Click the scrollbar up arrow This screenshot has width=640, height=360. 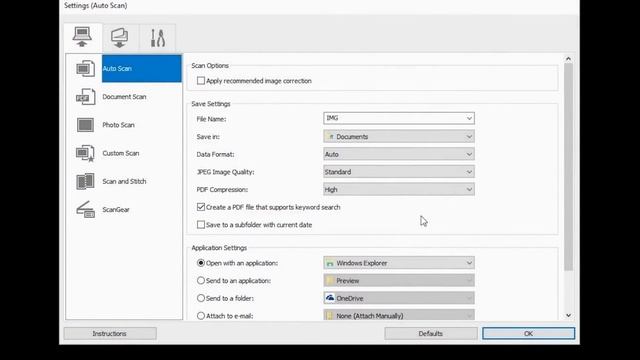(x=568, y=59)
